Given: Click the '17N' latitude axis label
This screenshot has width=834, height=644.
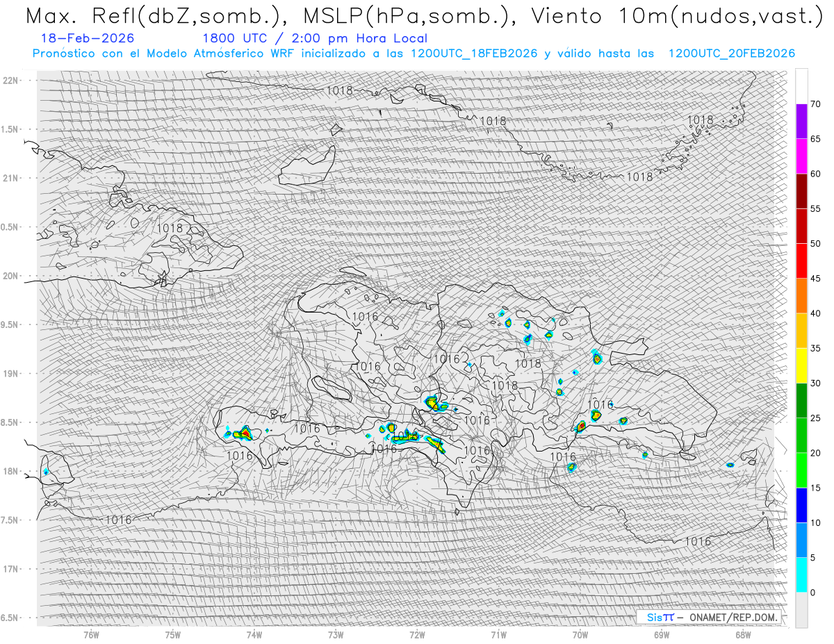Looking at the screenshot, I should (12, 569).
